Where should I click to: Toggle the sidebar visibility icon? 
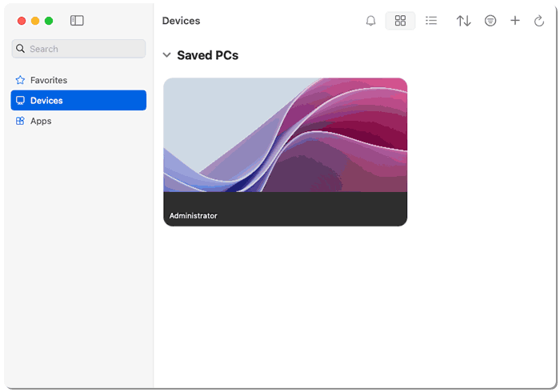pyautogui.click(x=77, y=21)
